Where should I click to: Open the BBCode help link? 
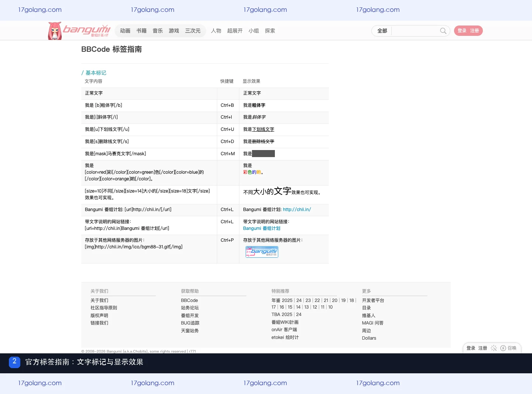(x=190, y=300)
